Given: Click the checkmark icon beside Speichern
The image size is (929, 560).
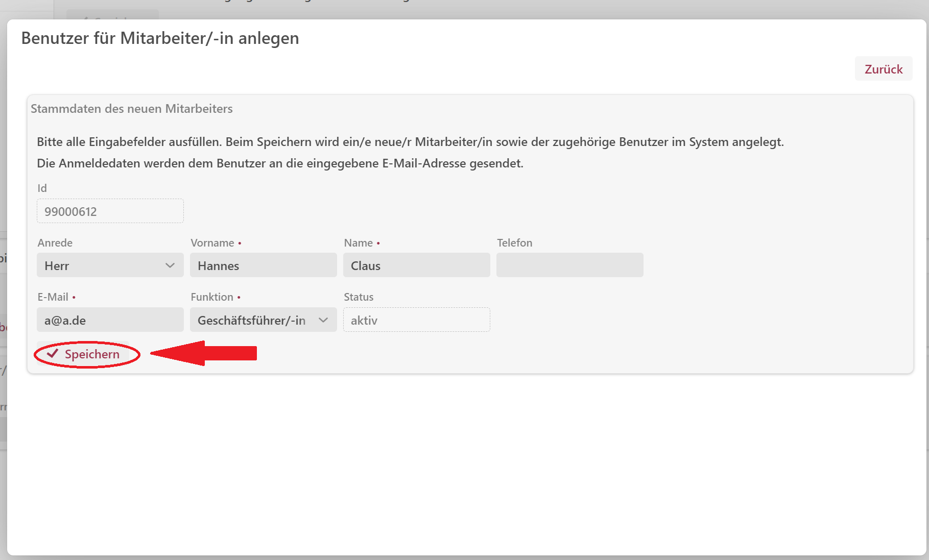Looking at the screenshot, I should tap(53, 353).
